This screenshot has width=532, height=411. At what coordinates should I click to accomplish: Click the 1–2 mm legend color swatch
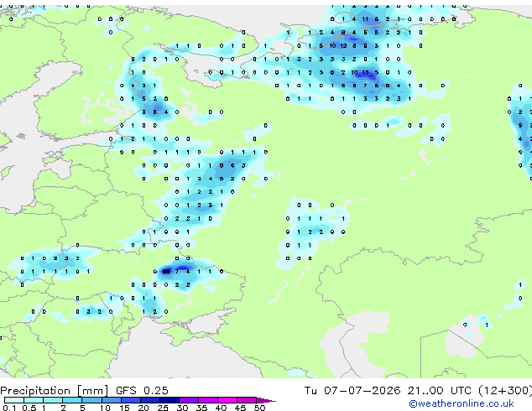pyautogui.click(x=53, y=400)
